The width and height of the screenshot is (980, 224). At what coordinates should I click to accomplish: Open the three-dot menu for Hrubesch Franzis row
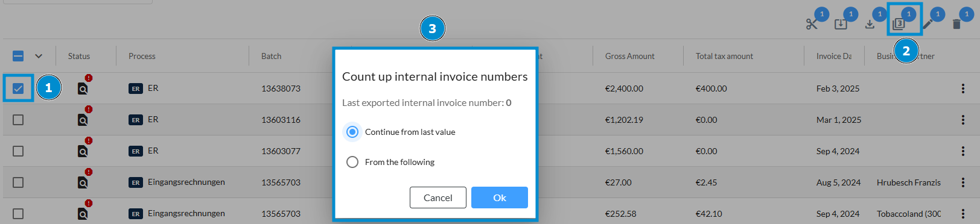click(x=963, y=182)
